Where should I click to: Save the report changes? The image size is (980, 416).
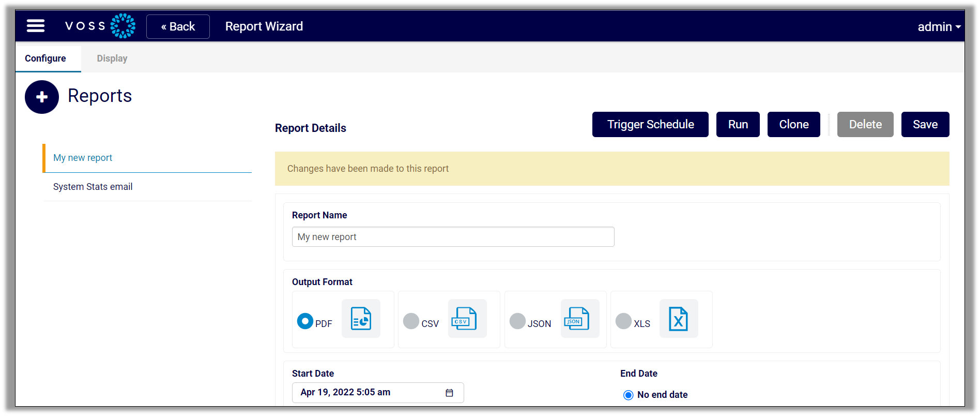[x=925, y=124]
